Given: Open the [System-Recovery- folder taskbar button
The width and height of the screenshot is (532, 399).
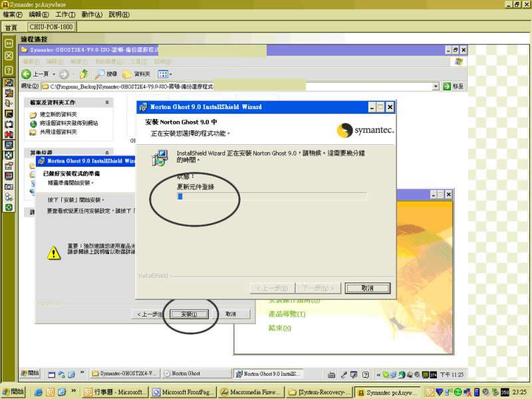Looking at the screenshot, I should 319,392.
